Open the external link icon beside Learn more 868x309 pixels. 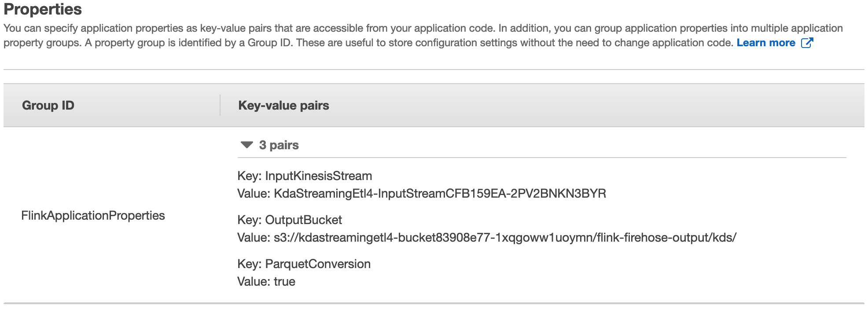(807, 43)
